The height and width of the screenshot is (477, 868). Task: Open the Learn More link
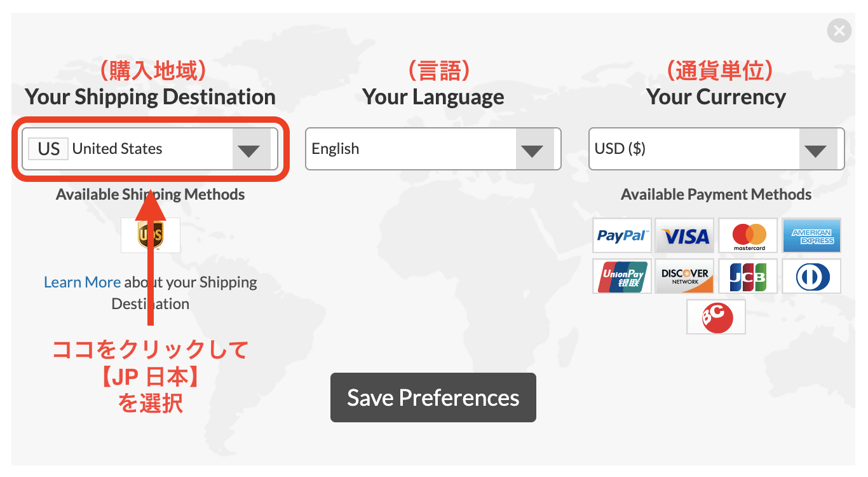click(82, 282)
